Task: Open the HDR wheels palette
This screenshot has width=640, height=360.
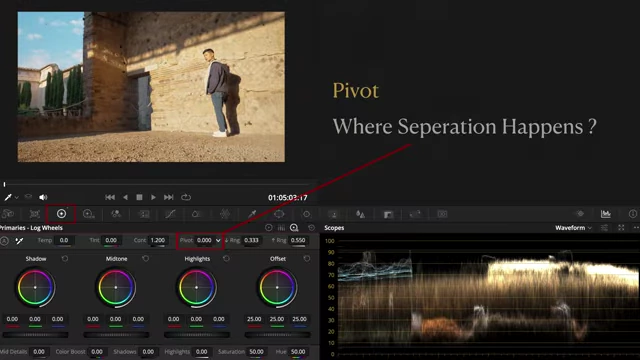Action: [x=88, y=214]
